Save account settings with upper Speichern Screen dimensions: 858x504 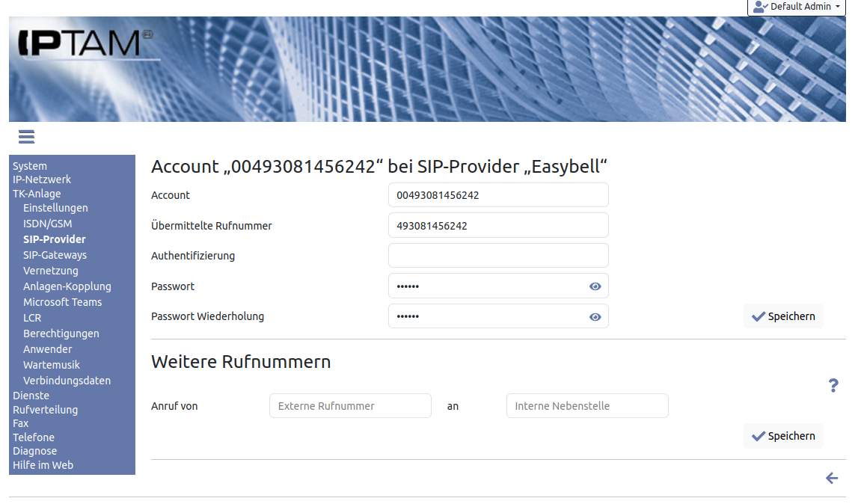pos(783,316)
